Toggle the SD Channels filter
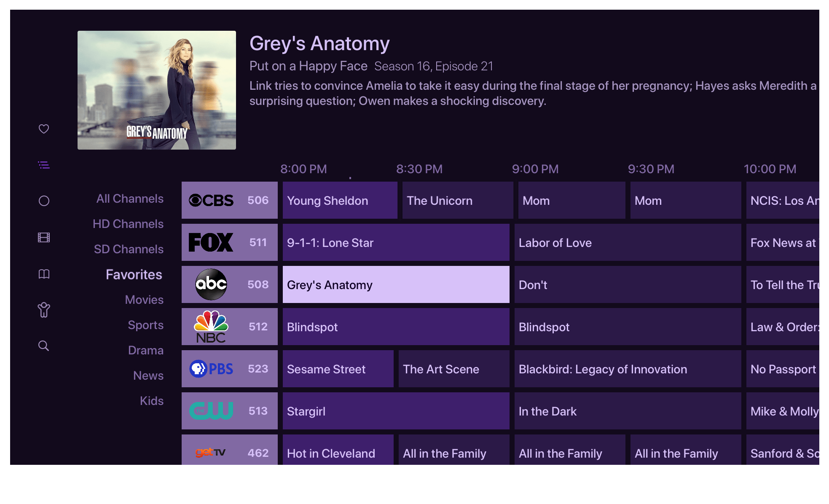Viewport: 829px width, 504px height. coord(129,248)
